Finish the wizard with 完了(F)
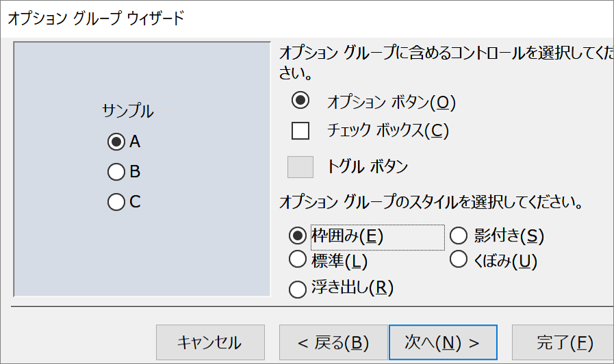Screen dimensions: 614x364 (564, 342)
